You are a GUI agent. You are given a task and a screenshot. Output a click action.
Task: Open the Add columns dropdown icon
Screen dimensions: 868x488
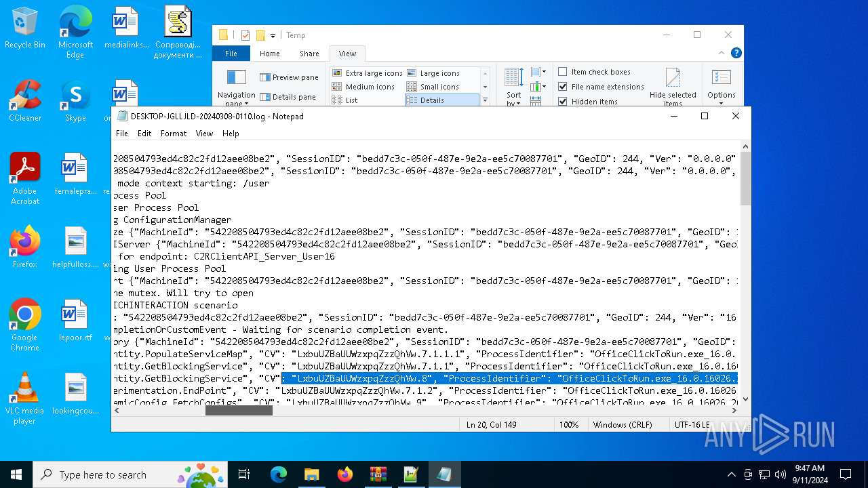[x=537, y=87]
